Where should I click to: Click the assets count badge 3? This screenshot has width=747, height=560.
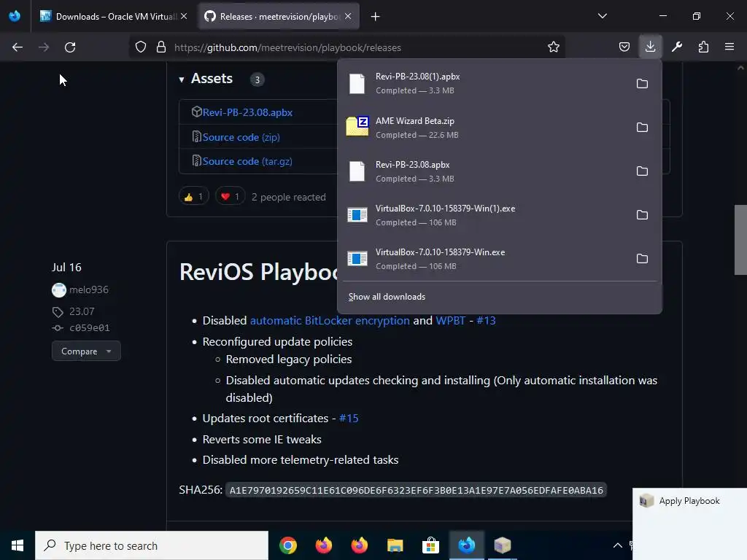(258, 79)
